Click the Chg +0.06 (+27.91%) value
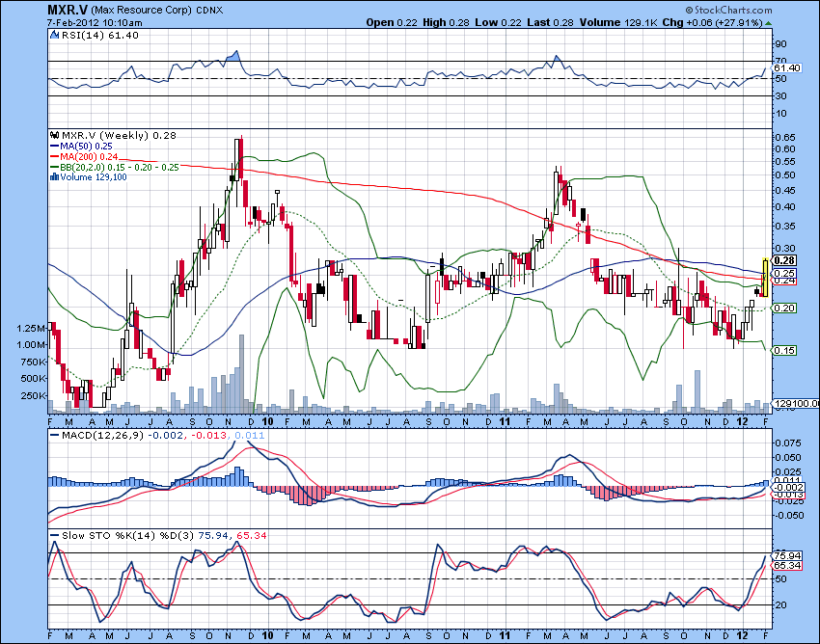Image resolution: width=820 pixels, height=644 pixels. click(712, 22)
